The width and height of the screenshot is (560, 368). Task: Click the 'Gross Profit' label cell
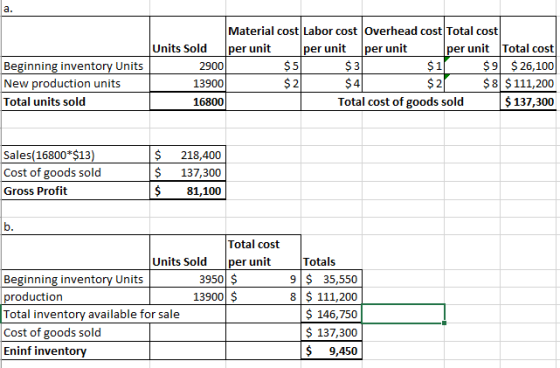coord(75,190)
